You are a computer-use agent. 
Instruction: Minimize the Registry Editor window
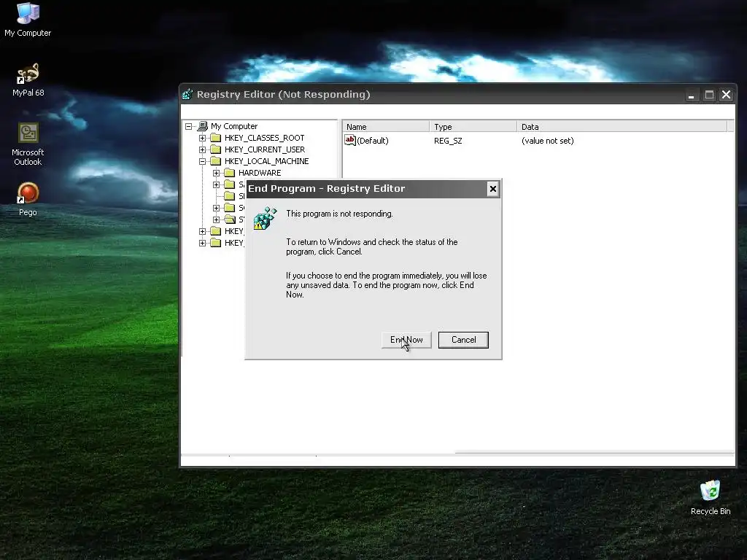692,96
